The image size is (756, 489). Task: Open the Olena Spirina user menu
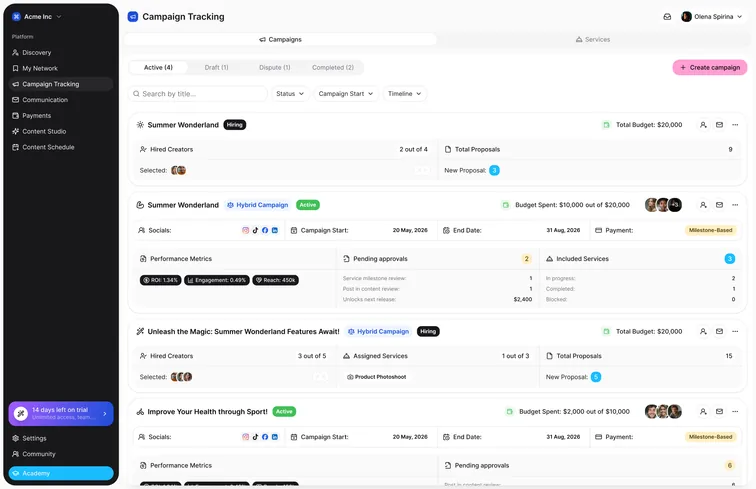[x=711, y=16]
